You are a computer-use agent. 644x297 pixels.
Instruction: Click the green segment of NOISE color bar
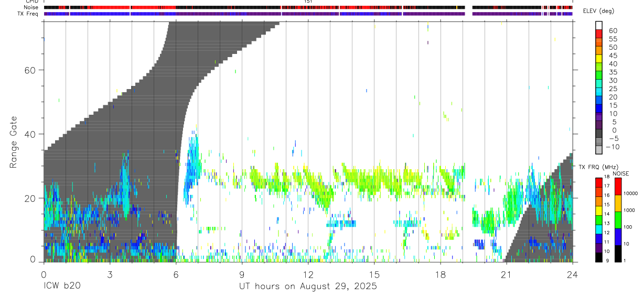click(x=618, y=219)
